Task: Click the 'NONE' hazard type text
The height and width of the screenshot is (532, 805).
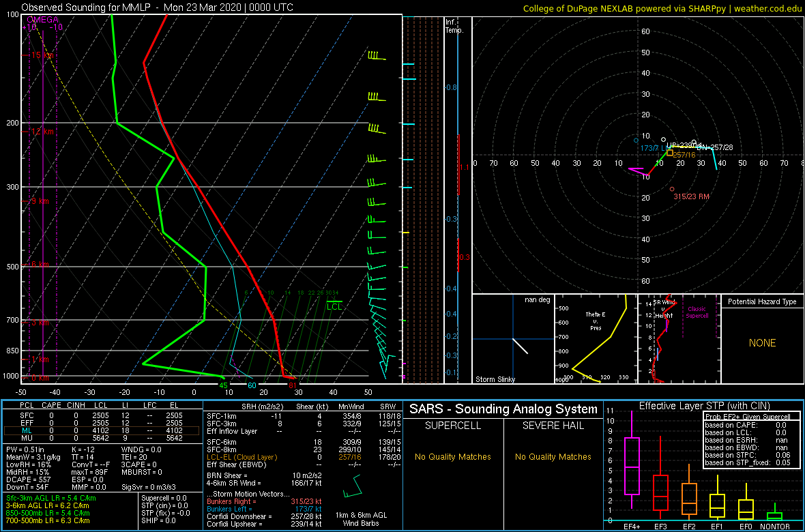Action: [x=763, y=343]
